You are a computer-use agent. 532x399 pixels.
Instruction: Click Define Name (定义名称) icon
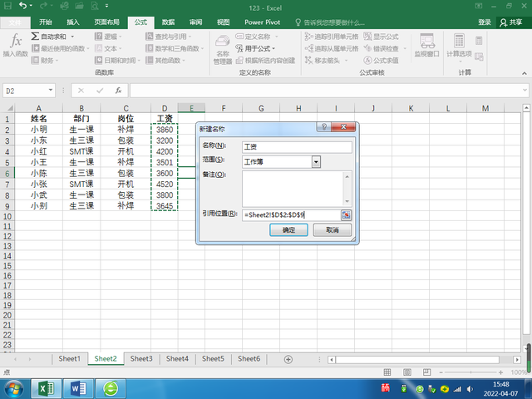239,37
